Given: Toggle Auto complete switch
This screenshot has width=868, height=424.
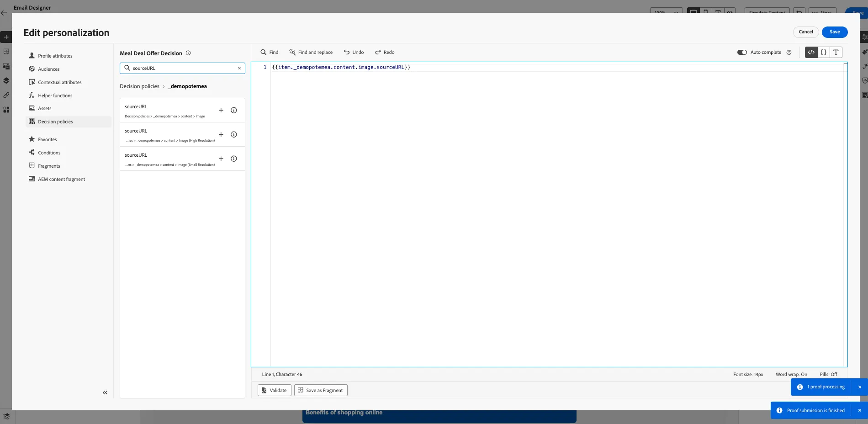Looking at the screenshot, I should (x=742, y=52).
